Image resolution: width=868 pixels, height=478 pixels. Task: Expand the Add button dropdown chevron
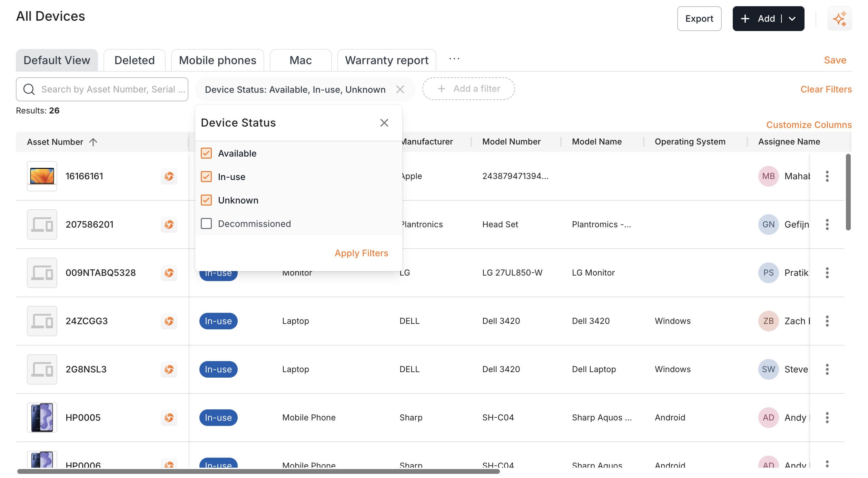point(792,19)
